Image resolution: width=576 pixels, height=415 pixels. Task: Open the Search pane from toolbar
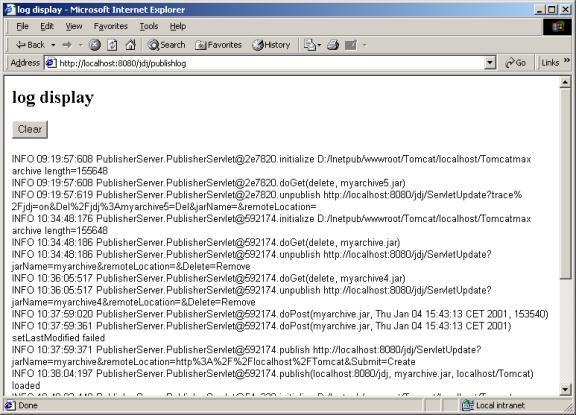point(166,45)
